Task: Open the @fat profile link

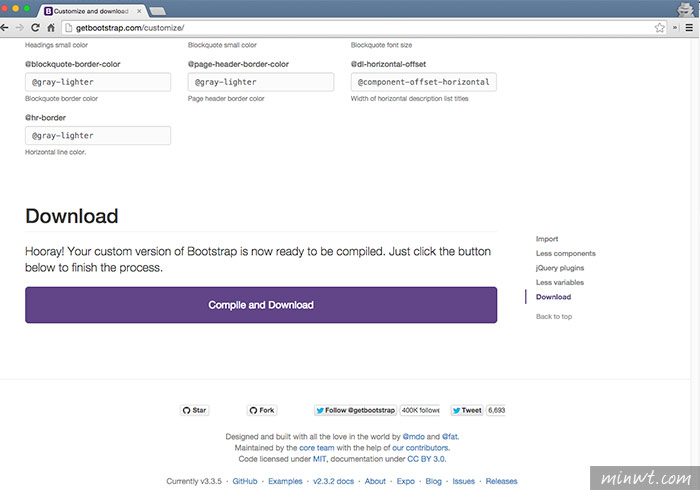Action: click(x=450, y=436)
